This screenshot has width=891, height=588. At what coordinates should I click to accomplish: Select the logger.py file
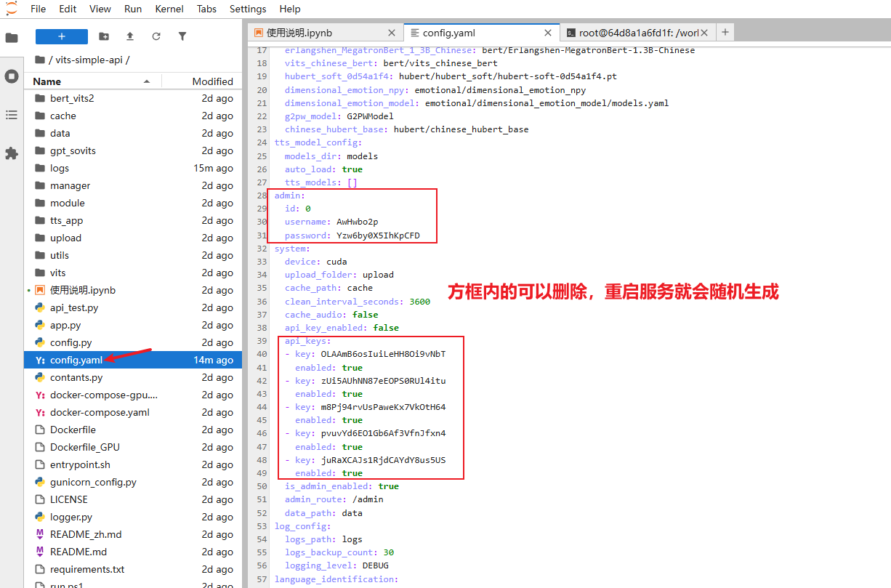tap(134, 517)
